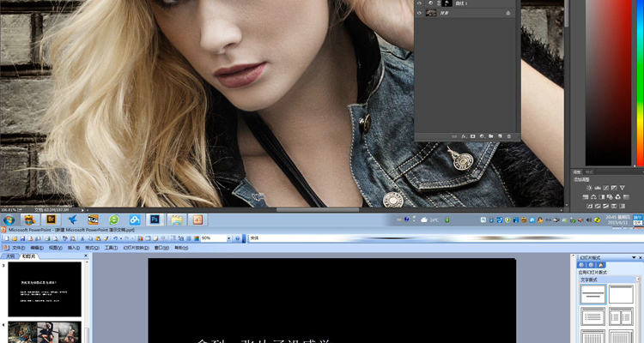Click the Format Painter brush in PowerPoint
The width and height of the screenshot is (644, 343).
(106, 238)
